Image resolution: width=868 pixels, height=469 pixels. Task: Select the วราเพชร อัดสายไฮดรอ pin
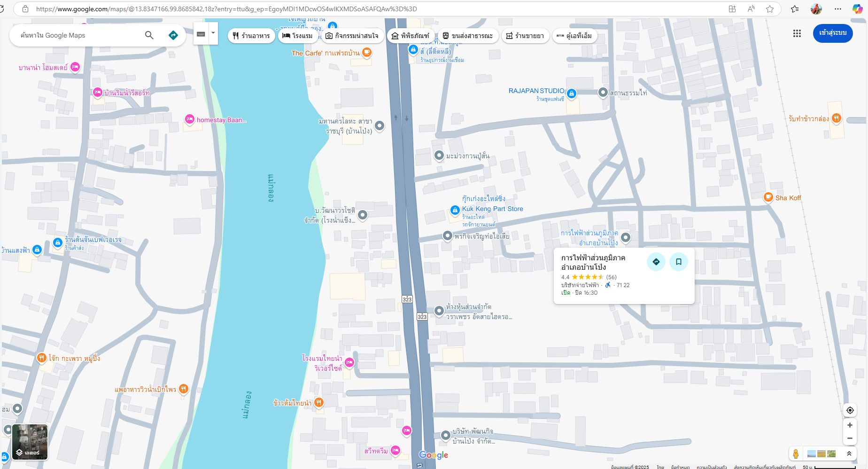point(439,310)
